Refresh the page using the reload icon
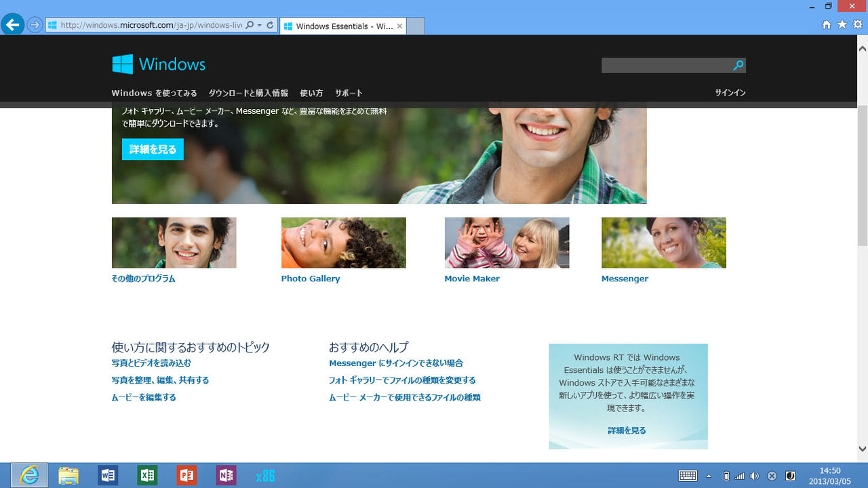 270,25
